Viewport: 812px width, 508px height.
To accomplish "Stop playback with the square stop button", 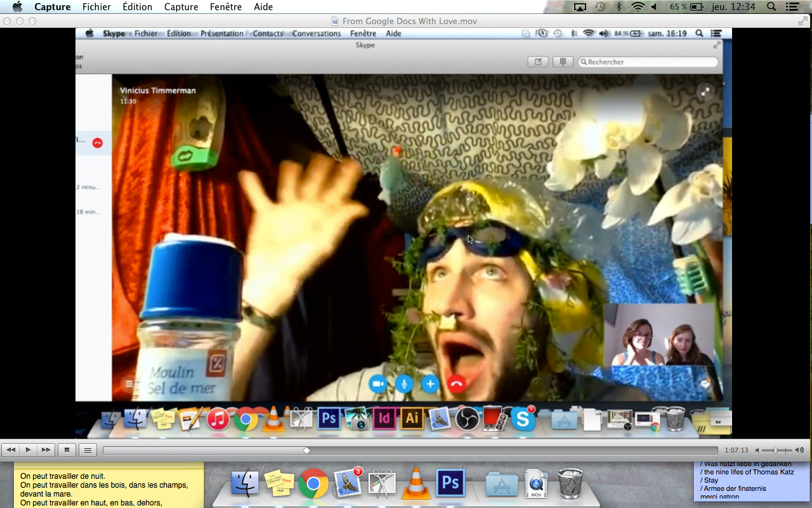I will coord(67,450).
